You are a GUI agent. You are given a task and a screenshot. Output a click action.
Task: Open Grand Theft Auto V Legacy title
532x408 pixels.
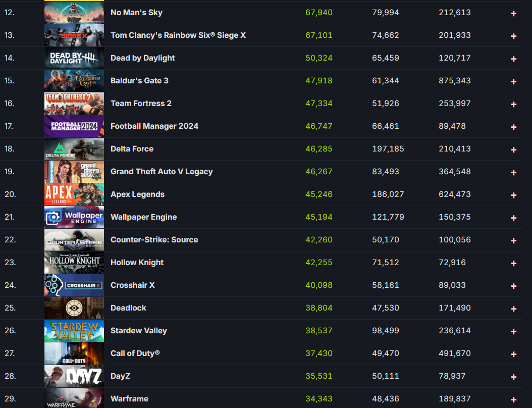tap(162, 172)
